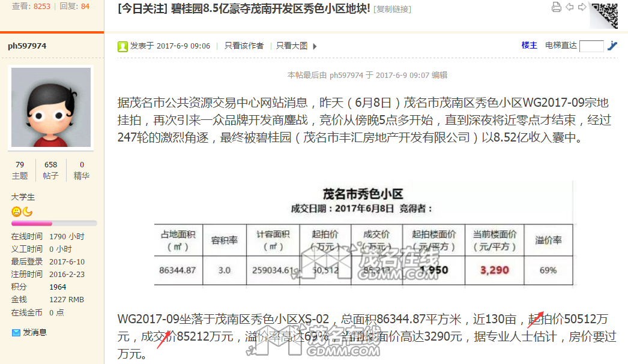Expand arrow next to 只看大图
The height and width of the screenshot is (364, 628).
click(315, 46)
